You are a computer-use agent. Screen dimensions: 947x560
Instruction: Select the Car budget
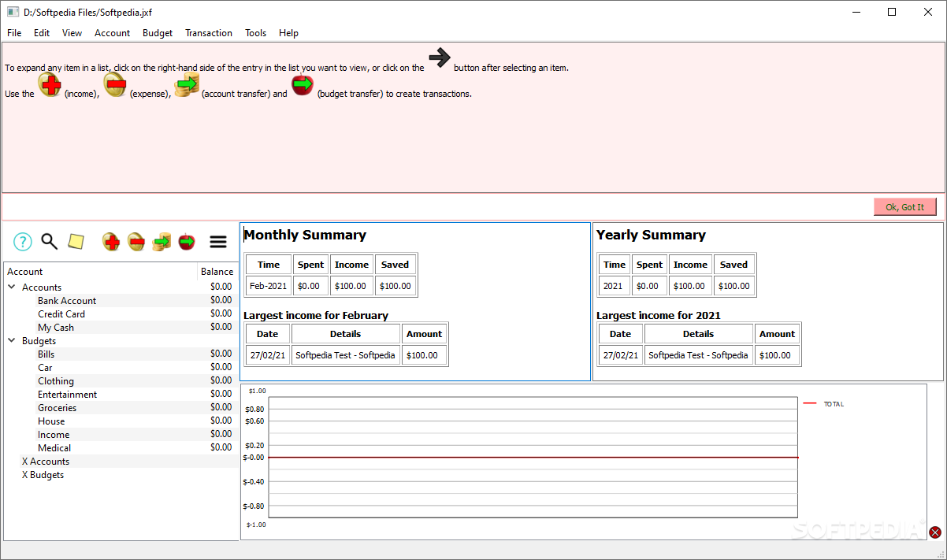tap(45, 368)
